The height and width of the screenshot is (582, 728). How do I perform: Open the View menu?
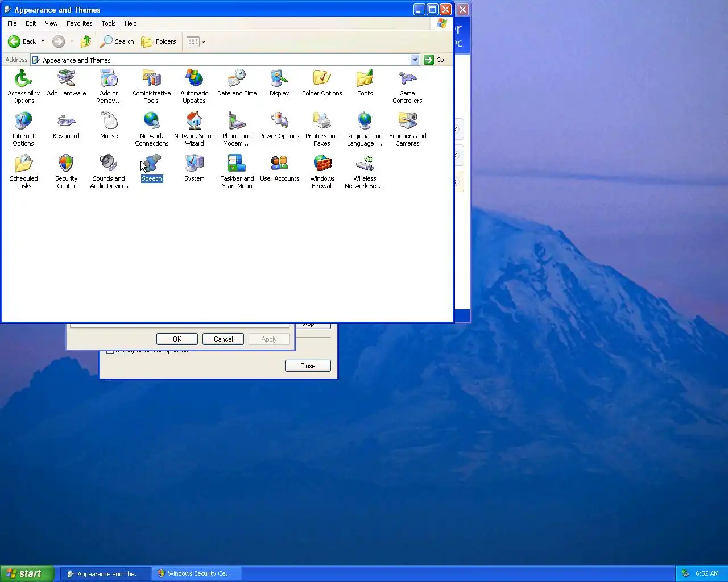click(x=51, y=23)
